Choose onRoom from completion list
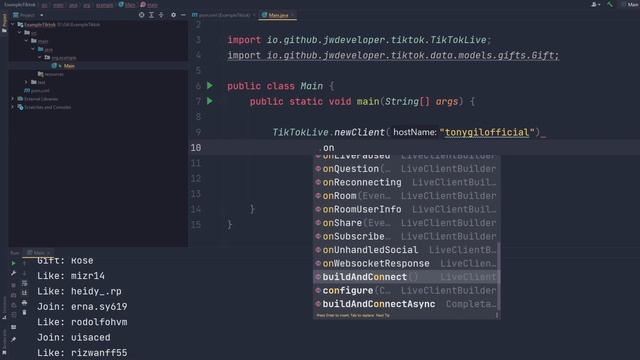Viewport: 640px width, 360px height. (407, 196)
